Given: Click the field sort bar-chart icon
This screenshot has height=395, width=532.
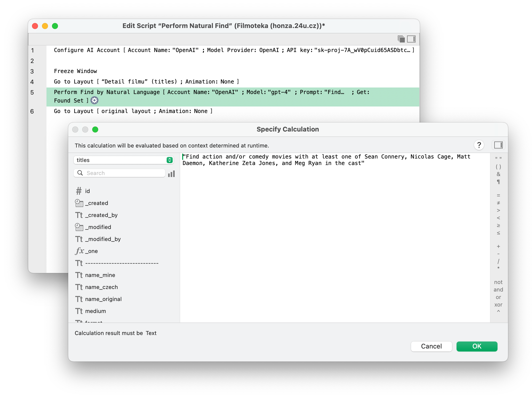Looking at the screenshot, I should 171,173.
